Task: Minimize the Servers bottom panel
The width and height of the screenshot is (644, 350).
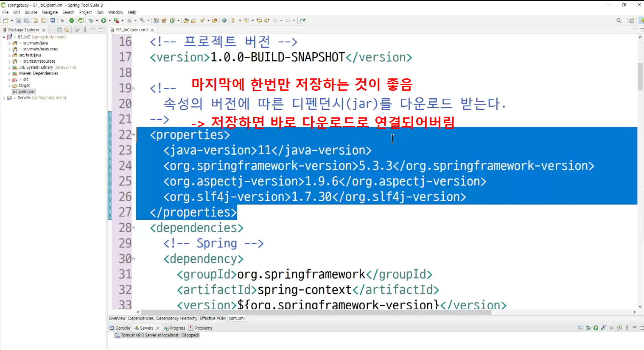Action: 635,328
